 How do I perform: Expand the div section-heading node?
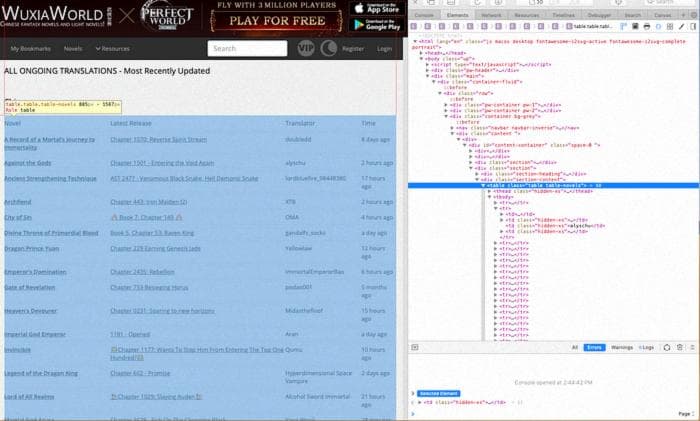point(477,174)
